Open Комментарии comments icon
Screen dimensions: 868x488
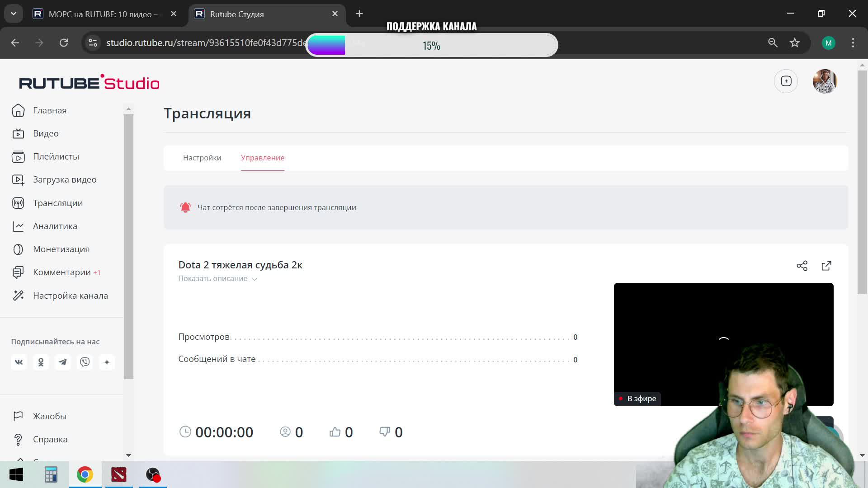click(x=18, y=272)
